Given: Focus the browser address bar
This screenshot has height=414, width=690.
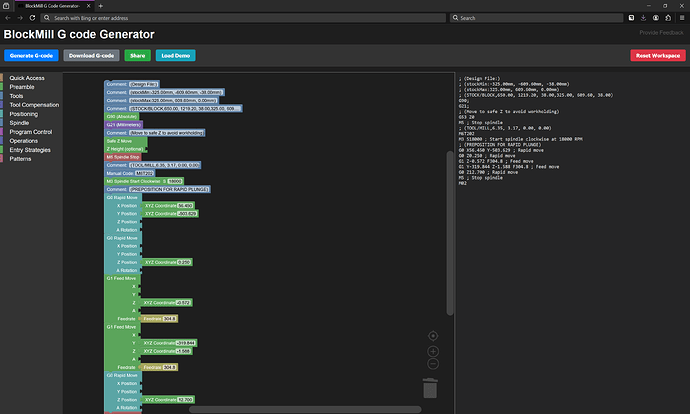Looking at the screenshot, I should point(243,18).
